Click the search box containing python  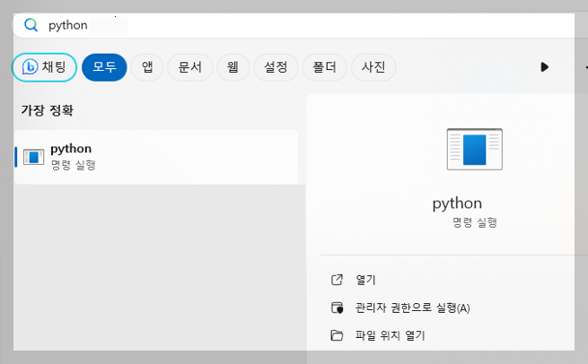click(294, 25)
